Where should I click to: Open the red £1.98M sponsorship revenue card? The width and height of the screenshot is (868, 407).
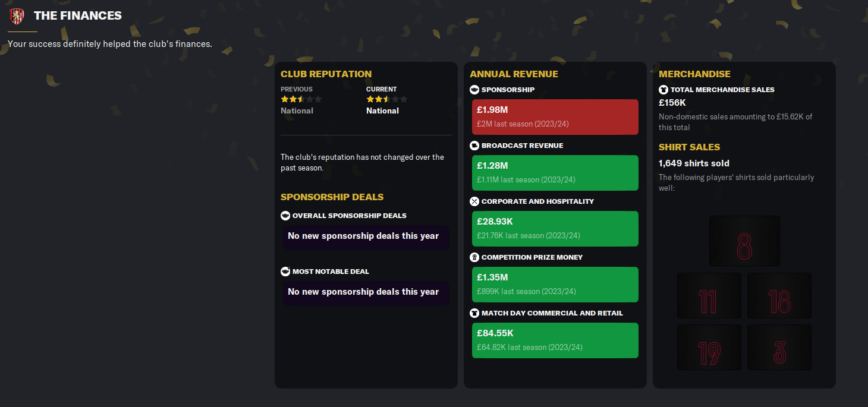pyautogui.click(x=555, y=116)
